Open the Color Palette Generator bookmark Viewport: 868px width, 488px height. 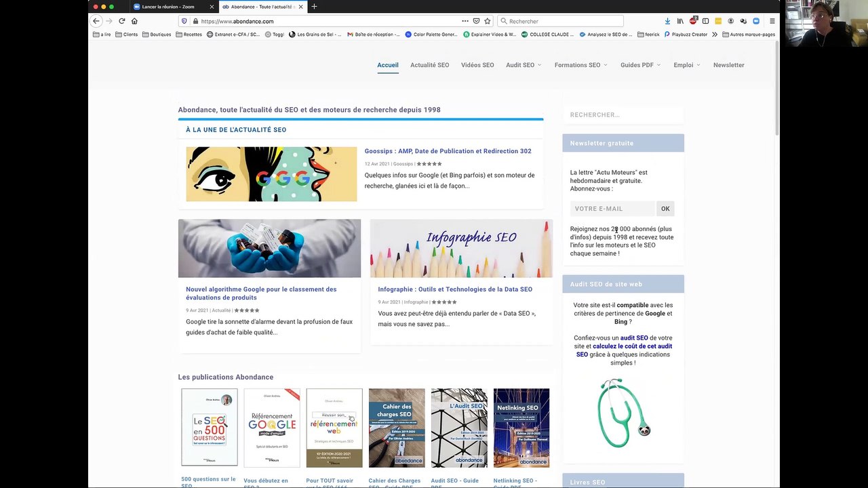click(x=431, y=34)
